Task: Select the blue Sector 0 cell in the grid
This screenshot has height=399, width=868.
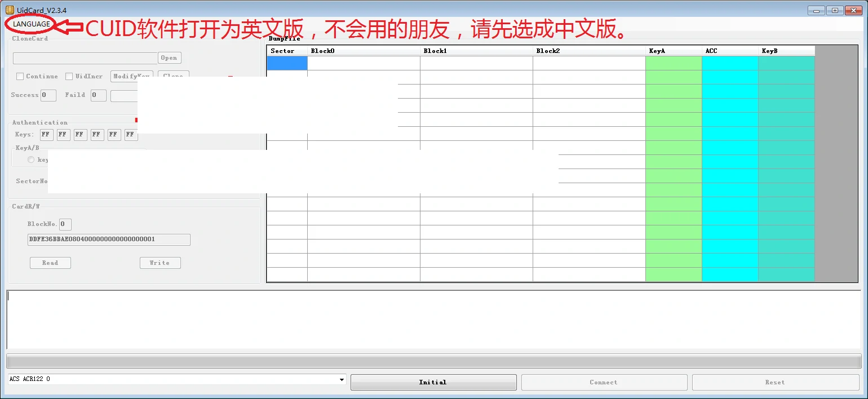Action: (286, 63)
